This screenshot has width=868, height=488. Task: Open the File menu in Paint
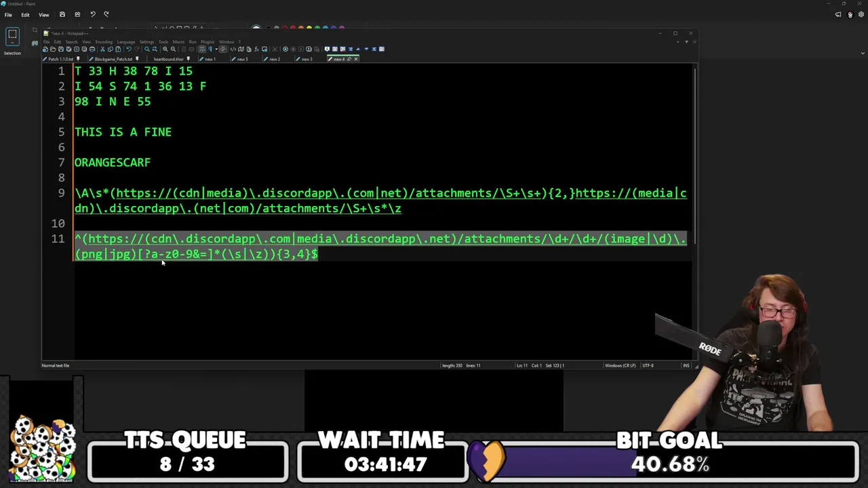tap(8, 14)
